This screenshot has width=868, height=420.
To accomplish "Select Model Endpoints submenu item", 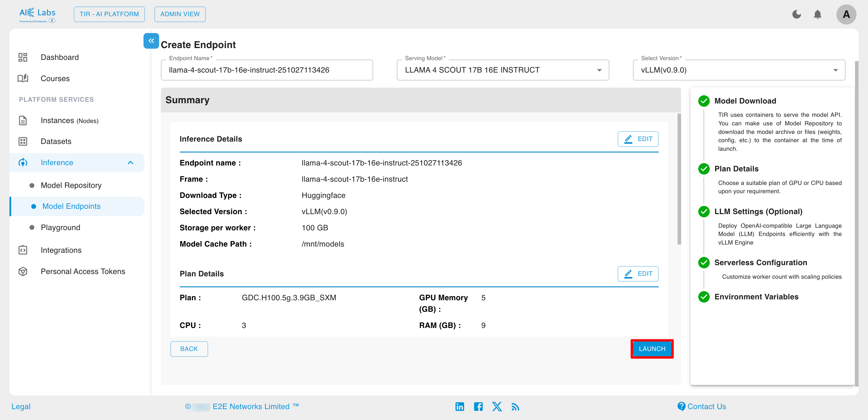I will [77, 206].
